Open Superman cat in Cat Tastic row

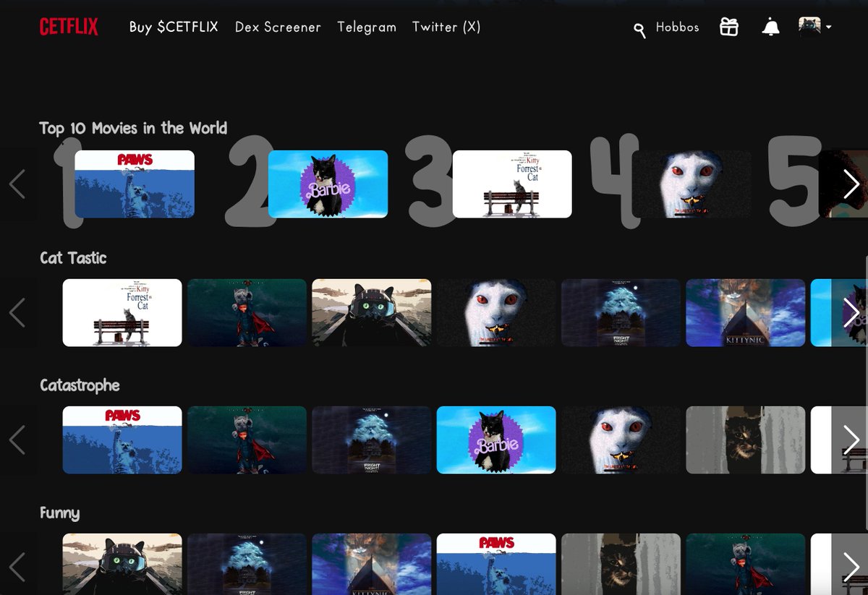247,312
